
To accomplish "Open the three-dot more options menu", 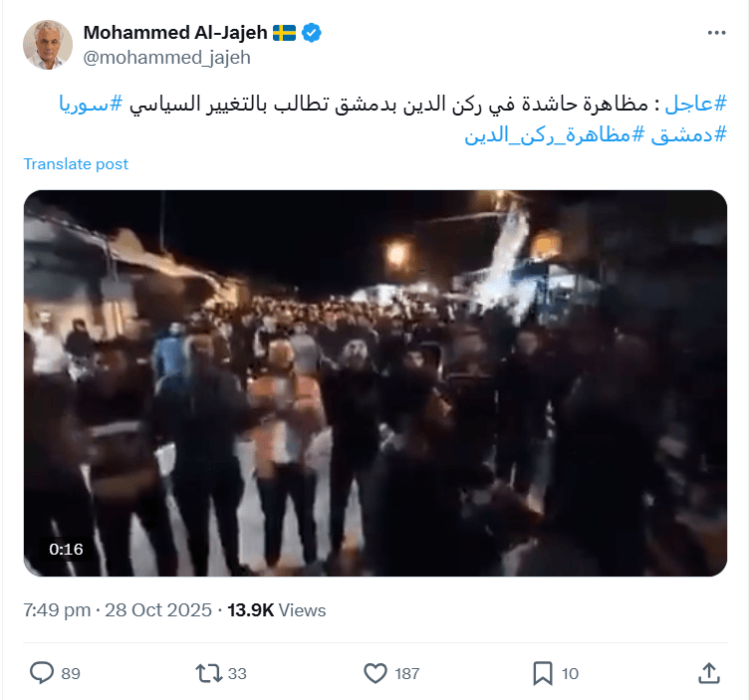I will pyautogui.click(x=716, y=33).
